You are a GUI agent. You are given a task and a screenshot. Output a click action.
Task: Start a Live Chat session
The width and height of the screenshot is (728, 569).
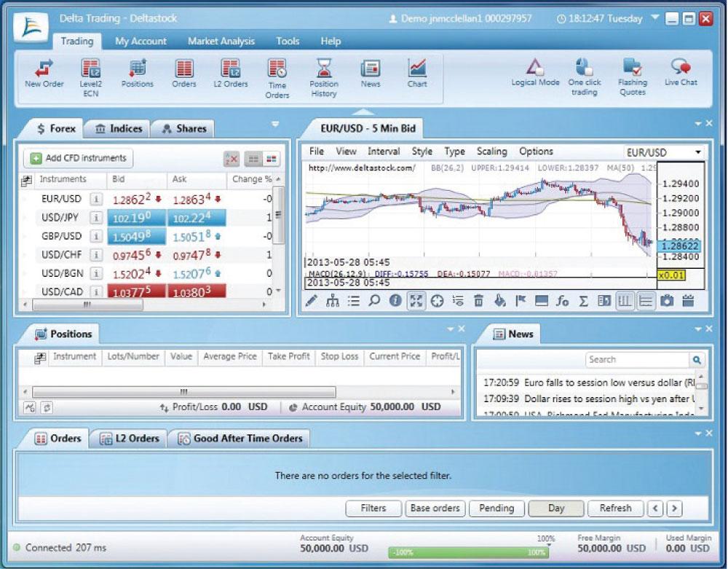click(x=681, y=72)
